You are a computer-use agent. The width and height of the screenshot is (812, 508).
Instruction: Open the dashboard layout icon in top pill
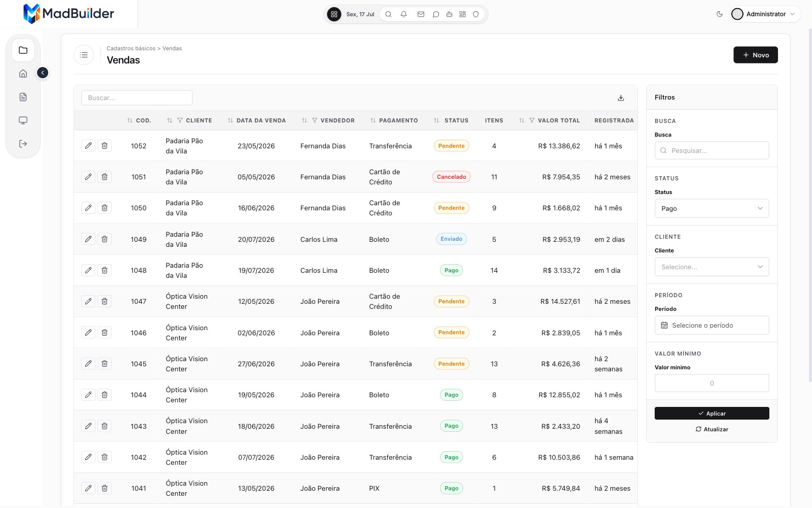click(462, 14)
